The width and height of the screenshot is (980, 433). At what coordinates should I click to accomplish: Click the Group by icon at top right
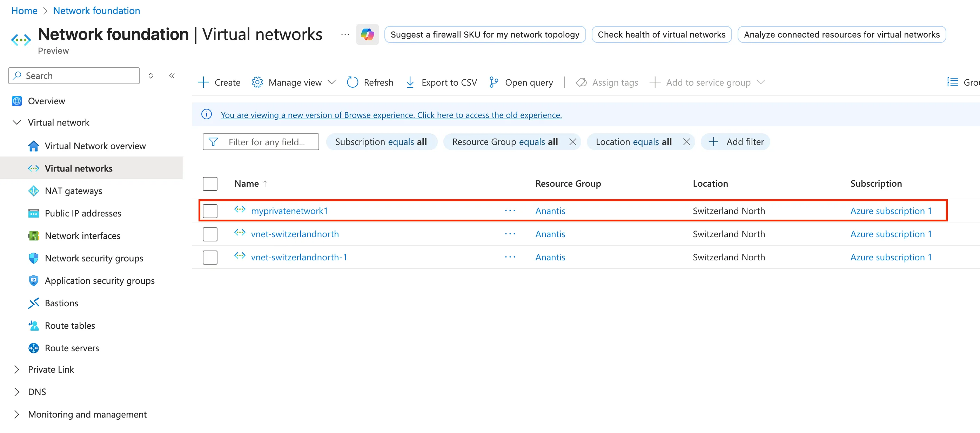(953, 81)
